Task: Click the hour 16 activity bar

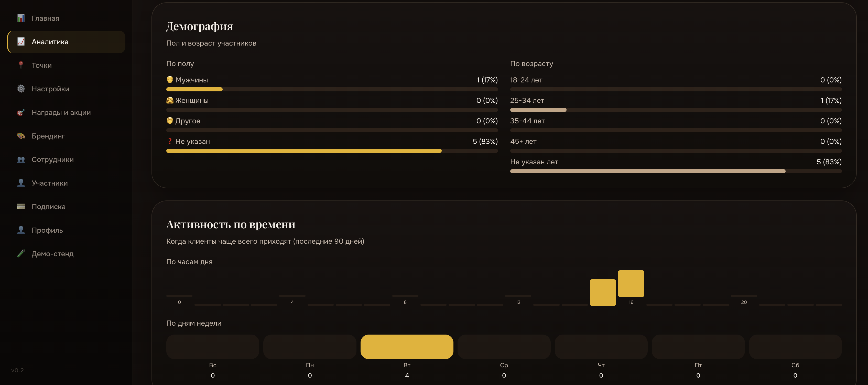Action: [631, 284]
